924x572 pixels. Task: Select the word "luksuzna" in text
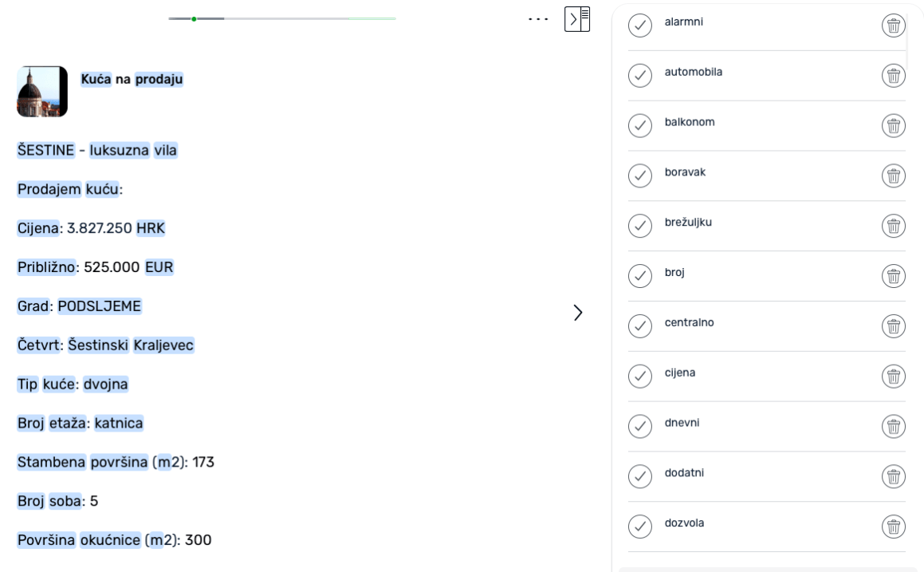[120, 150]
